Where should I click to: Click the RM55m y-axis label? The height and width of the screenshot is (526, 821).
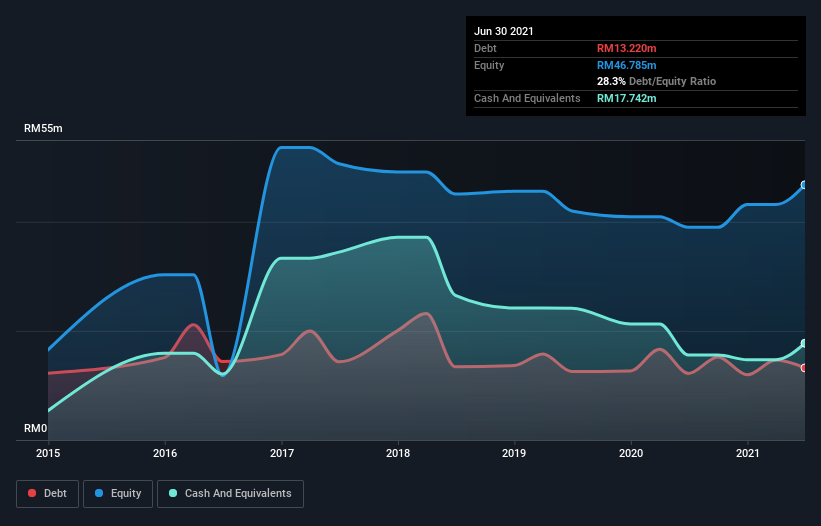pyautogui.click(x=43, y=128)
